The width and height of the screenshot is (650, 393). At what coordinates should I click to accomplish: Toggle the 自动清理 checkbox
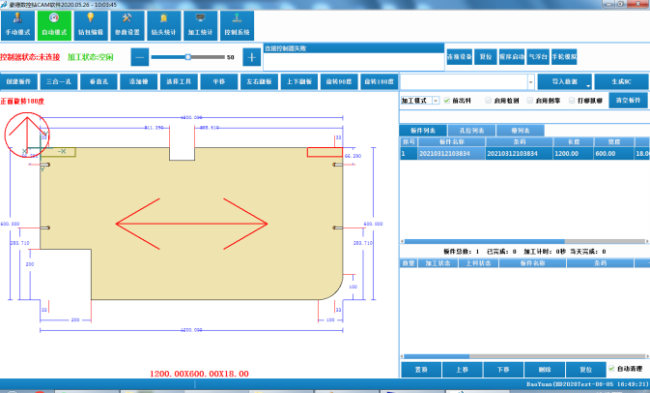point(611,369)
